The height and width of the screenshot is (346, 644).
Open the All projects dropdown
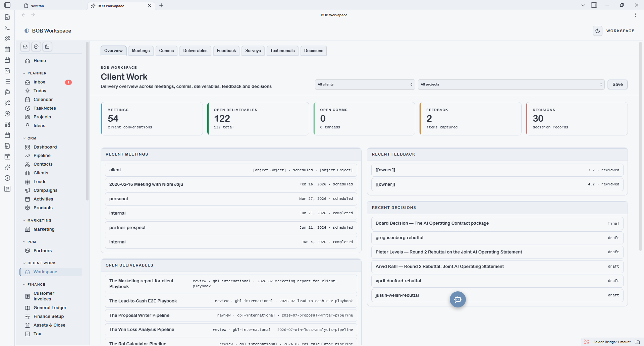click(511, 84)
